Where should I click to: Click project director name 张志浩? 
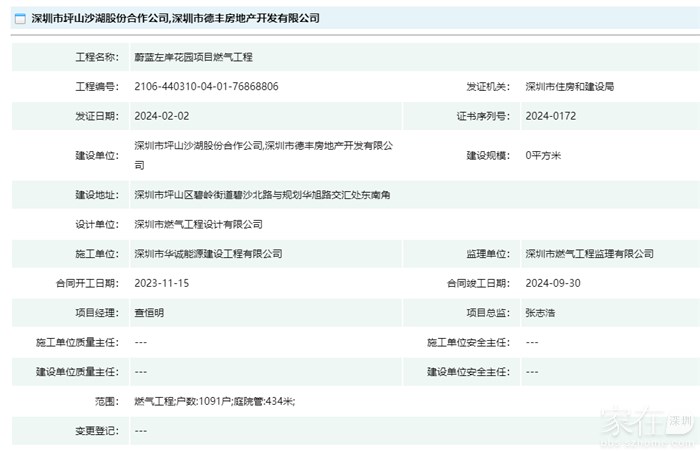click(x=541, y=312)
